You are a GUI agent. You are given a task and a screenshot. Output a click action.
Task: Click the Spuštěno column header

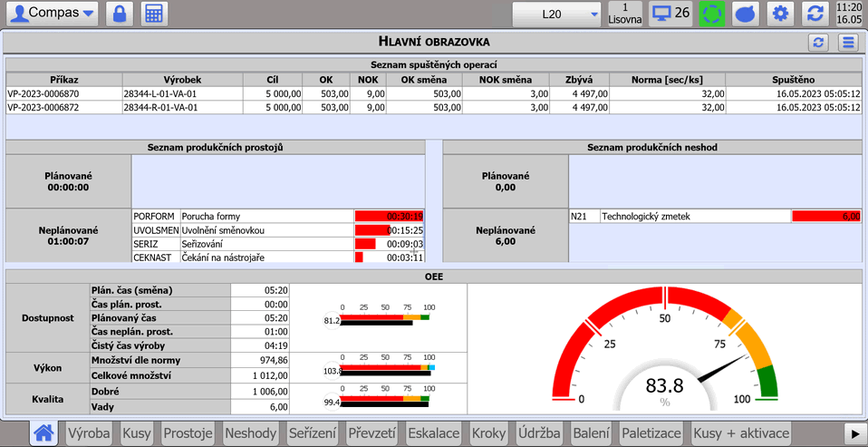pos(794,80)
